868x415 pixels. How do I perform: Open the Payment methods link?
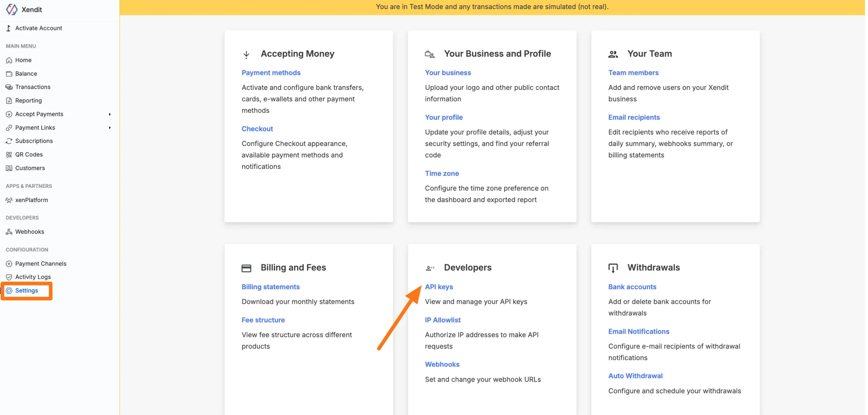[271, 73]
